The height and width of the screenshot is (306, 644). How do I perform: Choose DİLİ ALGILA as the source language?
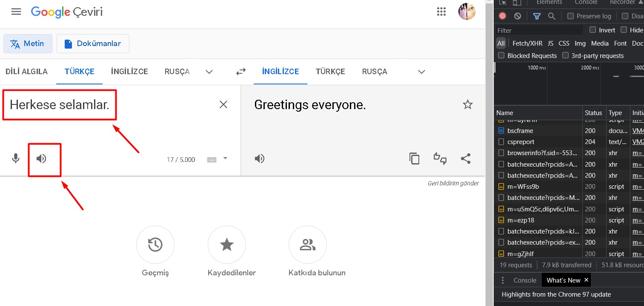pyautogui.click(x=26, y=72)
